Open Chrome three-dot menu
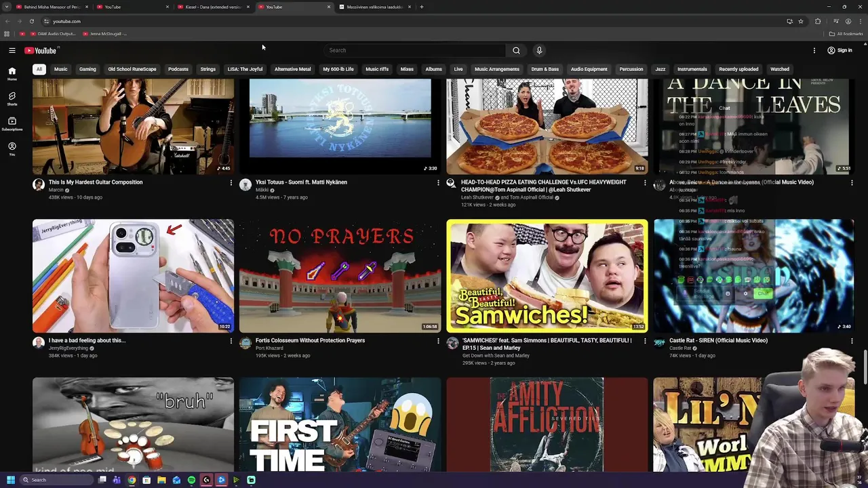The height and width of the screenshot is (488, 868). pyautogui.click(x=860, y=21)
